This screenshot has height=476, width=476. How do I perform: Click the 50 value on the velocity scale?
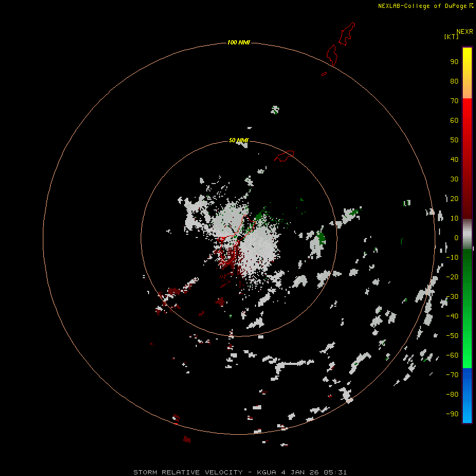coord(454,140)
